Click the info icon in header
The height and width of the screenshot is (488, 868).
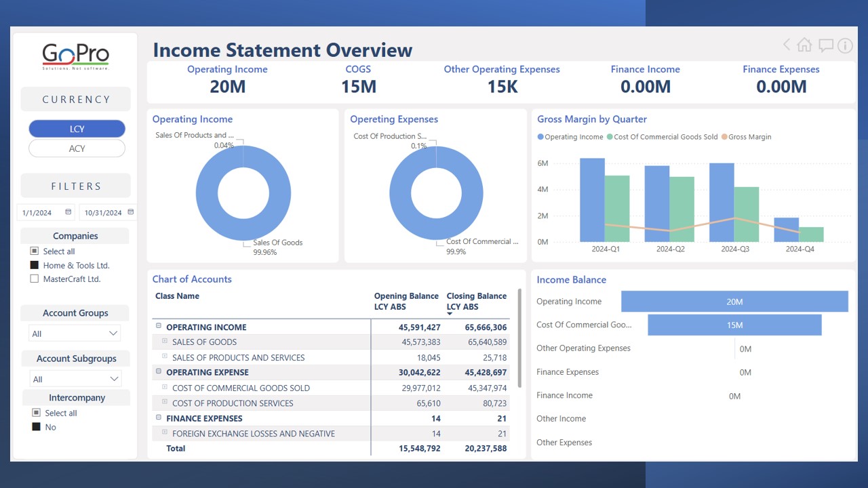point(845,45)
